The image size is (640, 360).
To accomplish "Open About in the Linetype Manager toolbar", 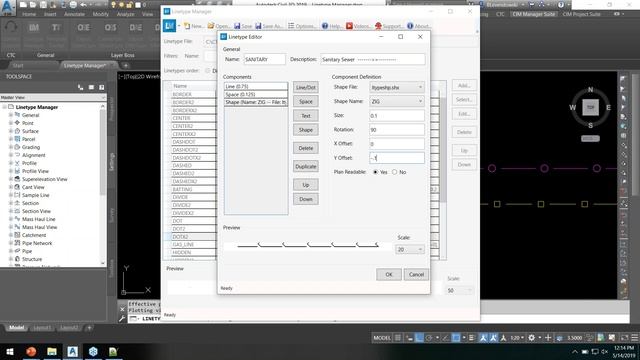I will point(419,26).
